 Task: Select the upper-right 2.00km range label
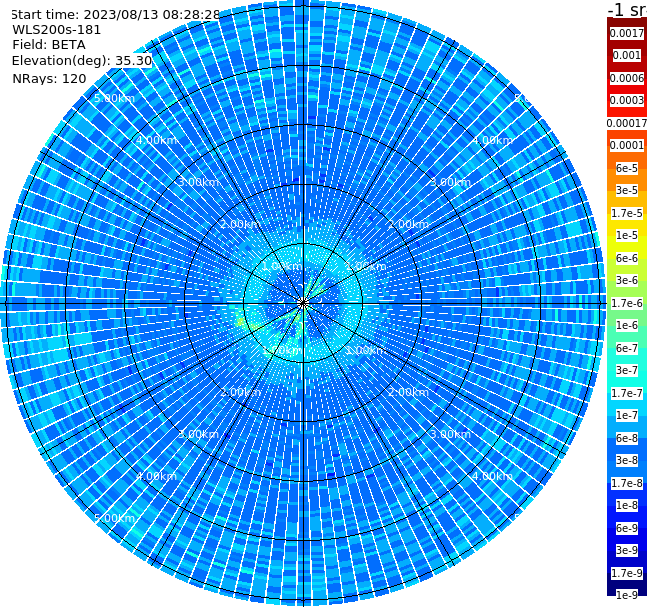coord(408,224)
